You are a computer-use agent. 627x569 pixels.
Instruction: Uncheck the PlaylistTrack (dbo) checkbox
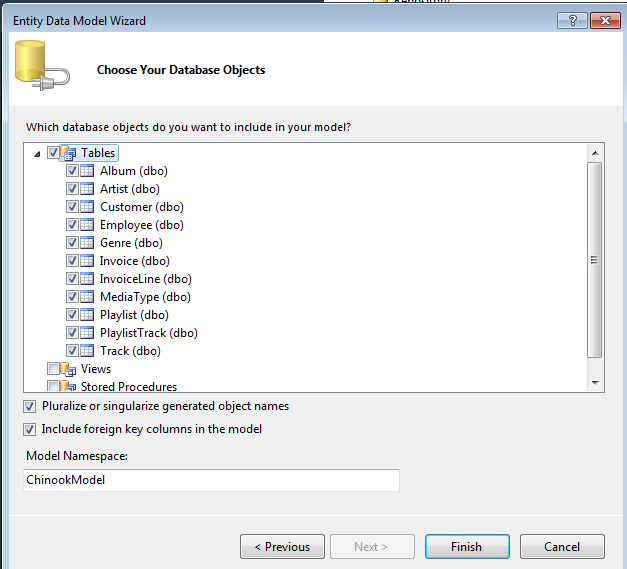pyautogui.click(x=72, y=333)
